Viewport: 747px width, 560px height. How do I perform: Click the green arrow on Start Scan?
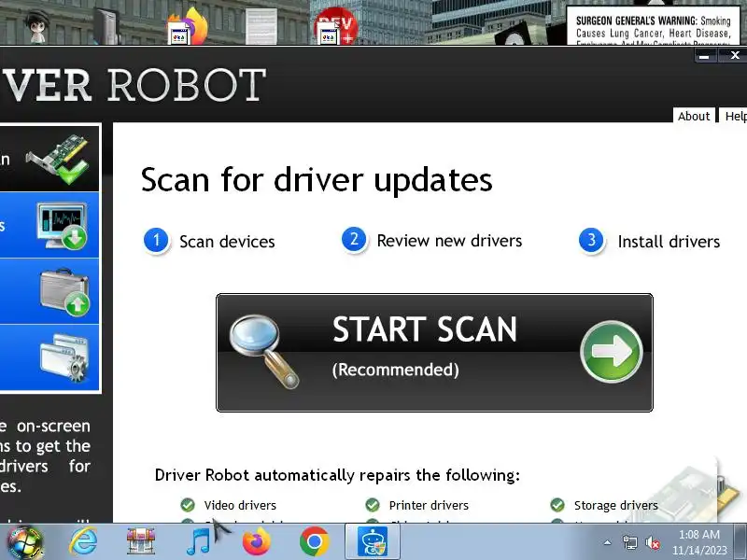612,352
